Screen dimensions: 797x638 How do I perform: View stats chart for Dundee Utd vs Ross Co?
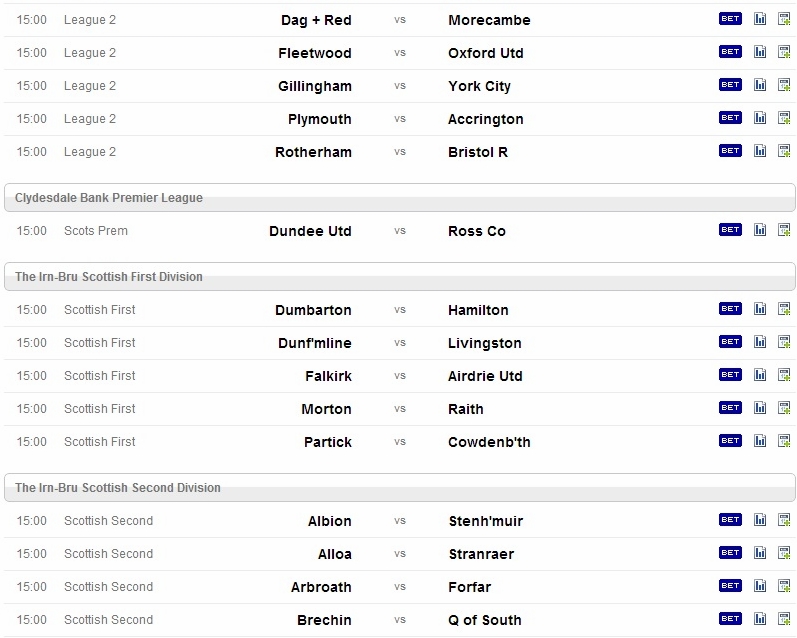760,230
